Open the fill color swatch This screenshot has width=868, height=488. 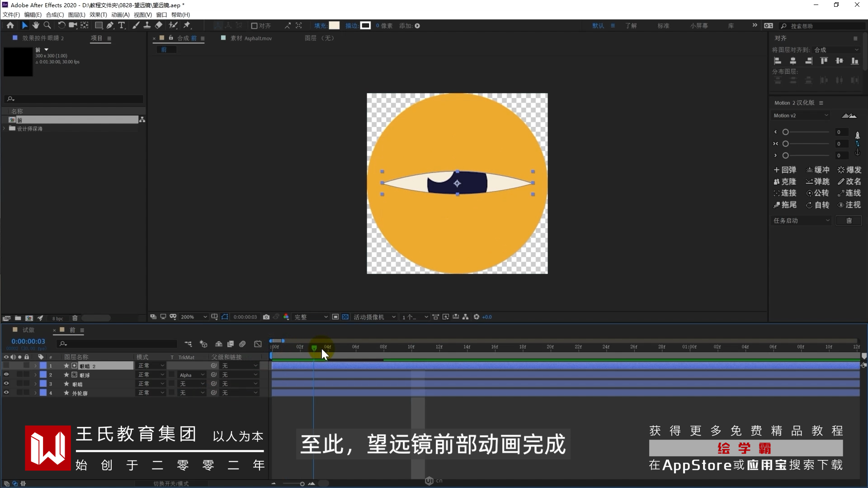pyautogui.click(x=334, y=25)
